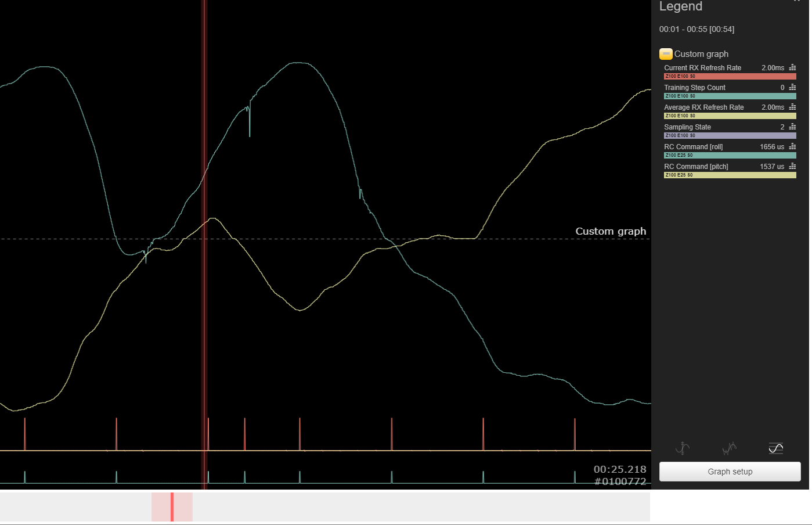Open analyser icon for RC Command [roll]
Image resolution: width=812 pixels, height=525 pixels.
[x=792, y=147]
